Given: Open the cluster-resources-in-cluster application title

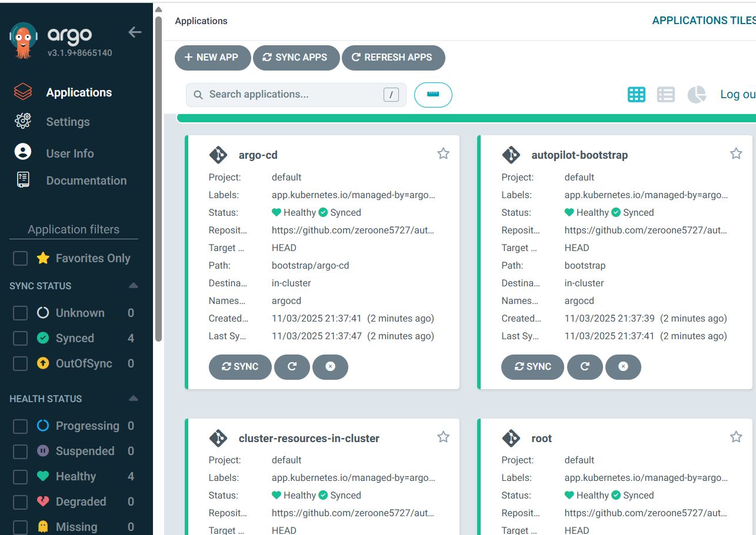Looking at the screenshot, I should 309,439.
